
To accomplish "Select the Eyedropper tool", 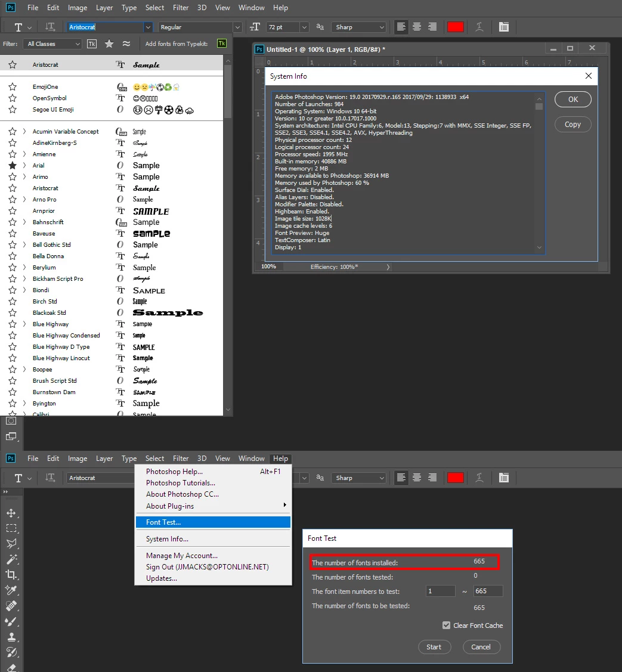I will (11, 590).
